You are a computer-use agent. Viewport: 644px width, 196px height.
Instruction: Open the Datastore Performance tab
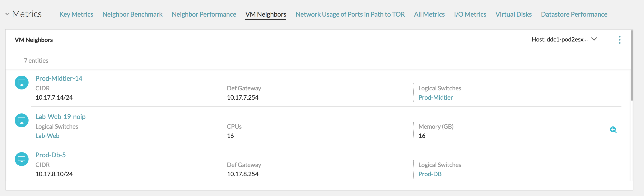pos(574,14)
